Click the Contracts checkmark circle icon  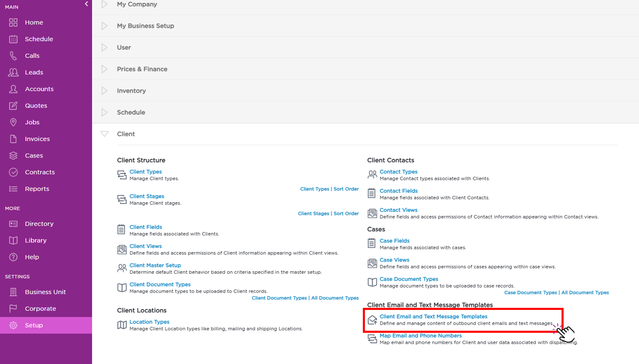click(x=13, y=172)
